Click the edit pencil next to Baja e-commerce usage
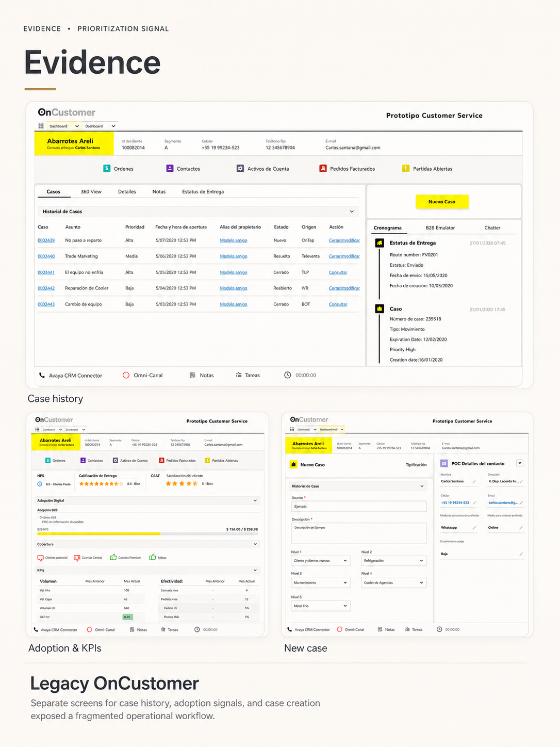Screen dimensions: 560x747 click(x=521, y=554)
